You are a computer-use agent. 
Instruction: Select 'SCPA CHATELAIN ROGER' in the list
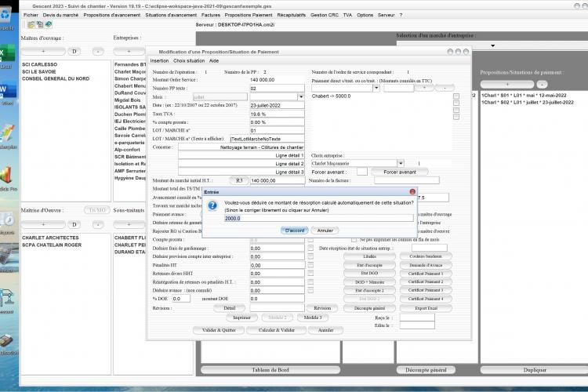(52, 245)
